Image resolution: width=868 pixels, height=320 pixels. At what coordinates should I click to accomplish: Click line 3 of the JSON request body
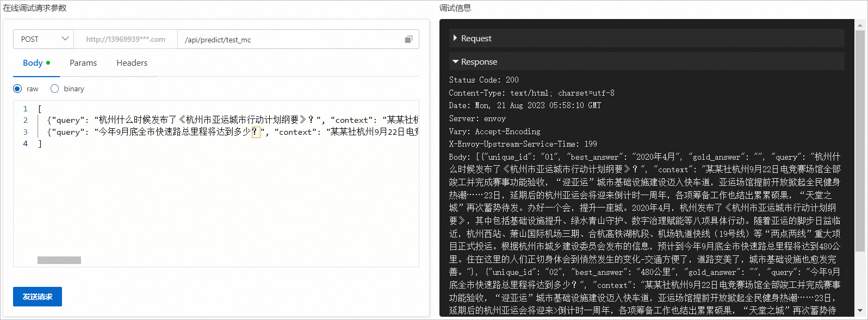point(233,132)
